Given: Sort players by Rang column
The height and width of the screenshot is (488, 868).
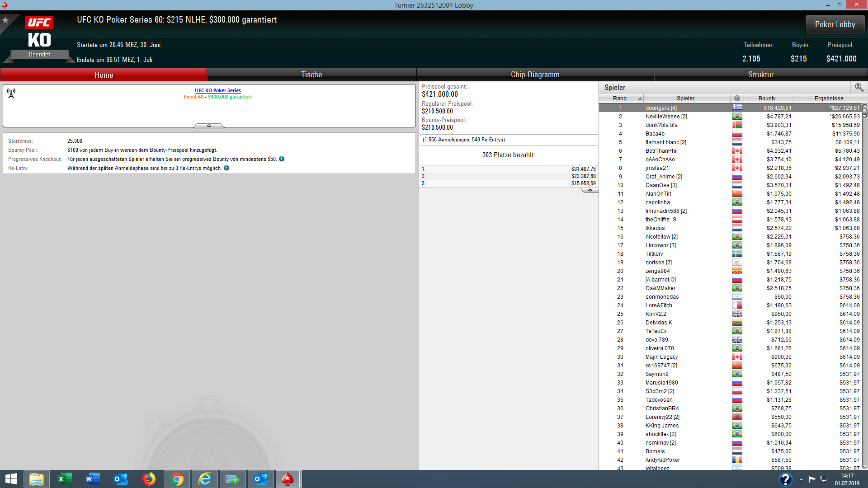Looking at the screenshot, I should pyautogui.click(x=621, y=98).
